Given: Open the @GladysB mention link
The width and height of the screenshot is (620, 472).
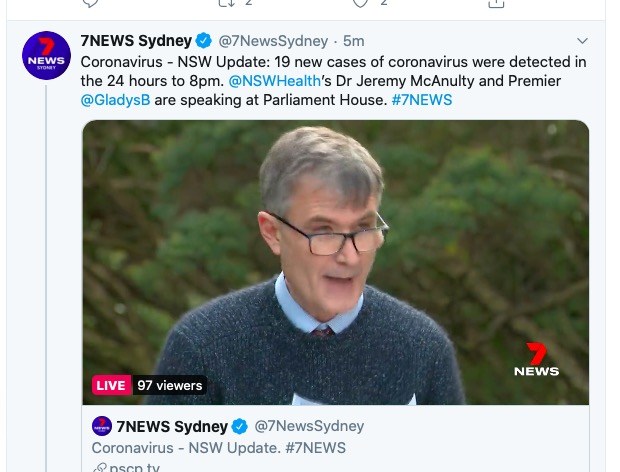Looking at the screenshot, I should (x=115, y=100).
